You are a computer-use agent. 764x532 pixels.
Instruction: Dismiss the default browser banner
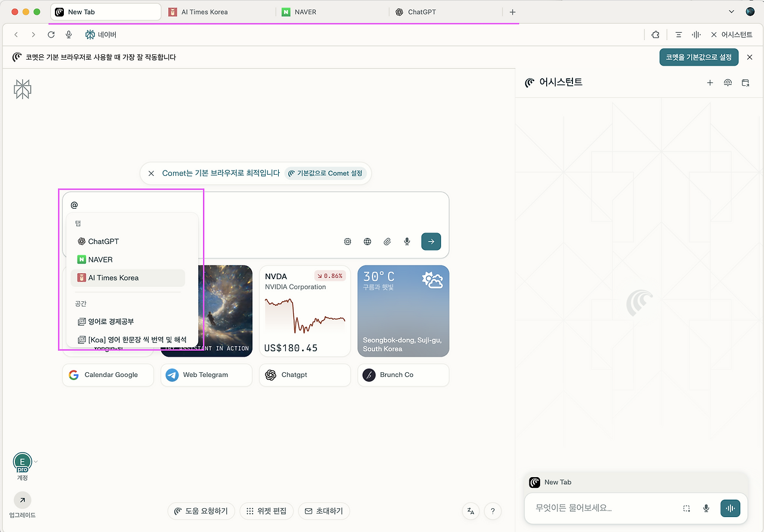tap(750, 57)
